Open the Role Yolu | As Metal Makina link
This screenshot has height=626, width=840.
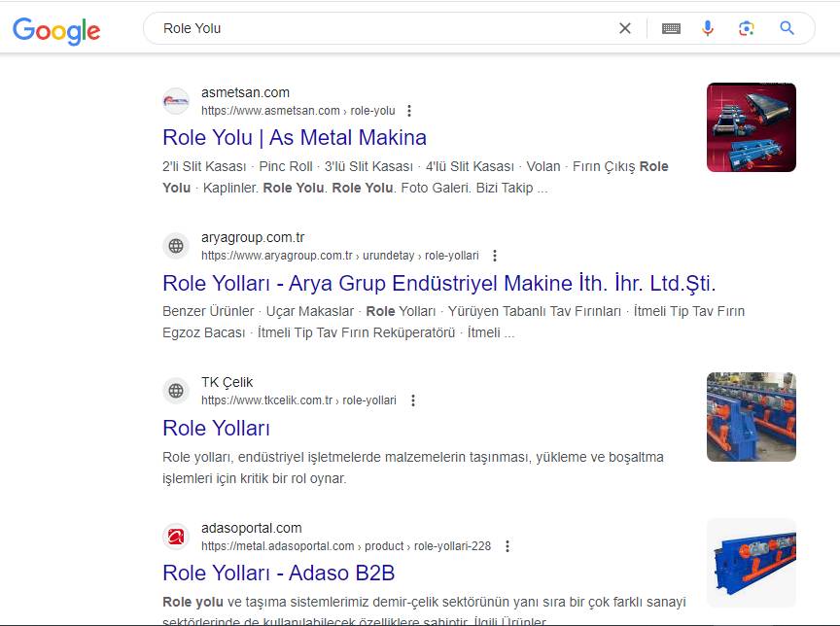[x=294, y=137]
